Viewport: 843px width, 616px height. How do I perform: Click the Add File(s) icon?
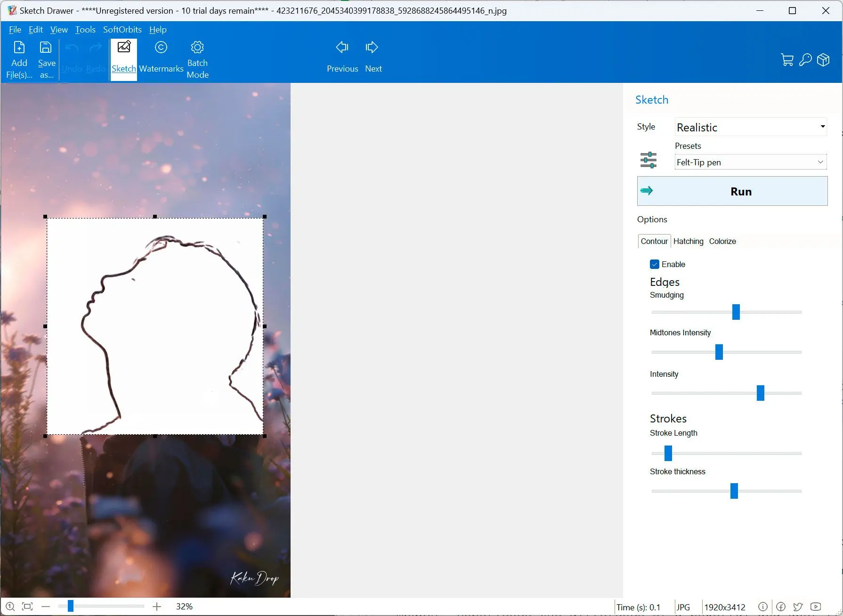[x=19, y=48]
